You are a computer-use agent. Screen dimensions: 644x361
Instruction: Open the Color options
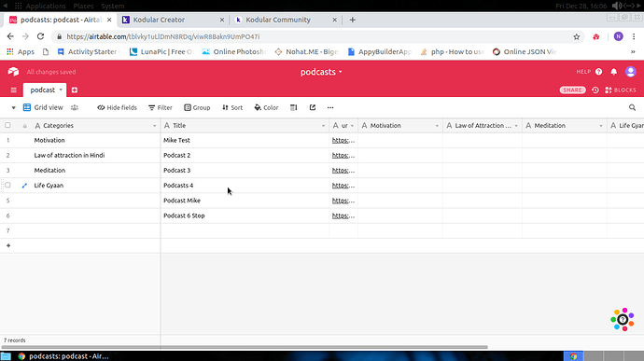pos(266,107)
